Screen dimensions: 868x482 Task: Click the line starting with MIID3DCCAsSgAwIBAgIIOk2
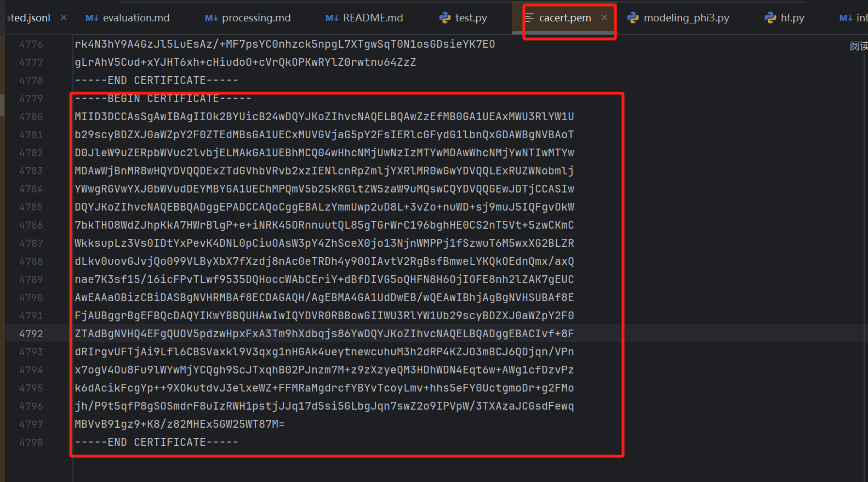(x=324, y=116)
